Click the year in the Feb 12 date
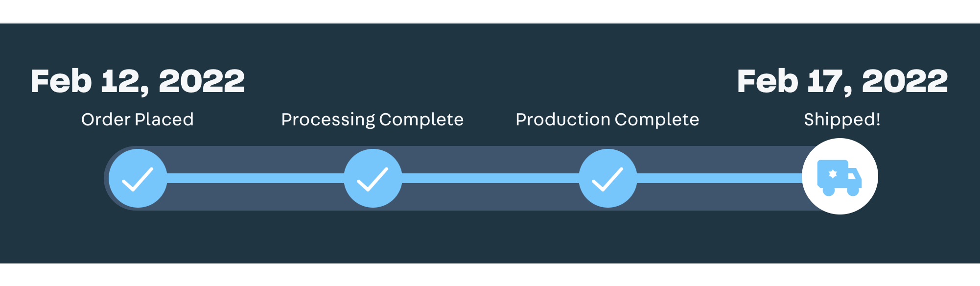Viewport: 980px width, 286px height. coord(202,81)
